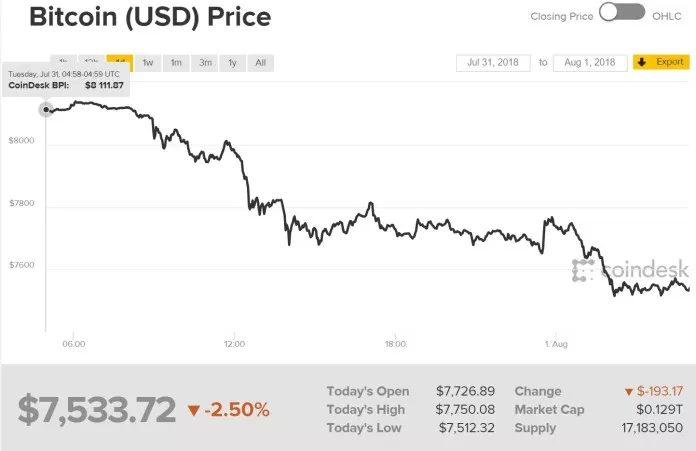Select the OHLC chart mode label
The width and height of the screenshot is (696, 451).
(x=667, y=16)
